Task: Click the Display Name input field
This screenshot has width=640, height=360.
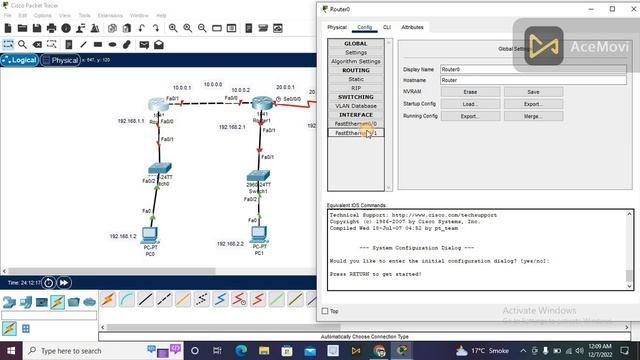Action: [x=533, y=69]
